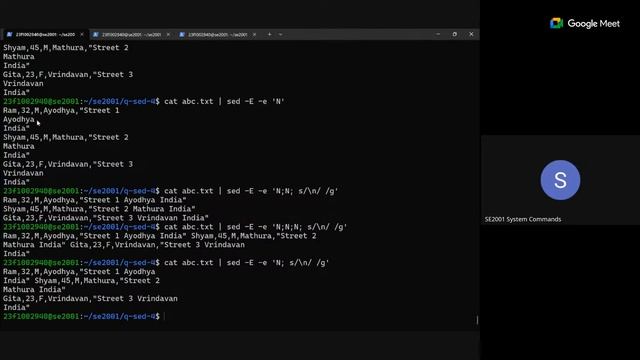Screen dimensions: 640x360
Task: Switch to the third terminal tab
Action: coord(217,35)
